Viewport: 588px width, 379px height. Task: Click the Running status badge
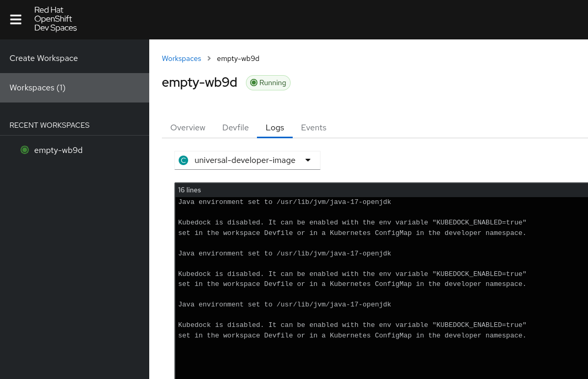pos(268,83)
